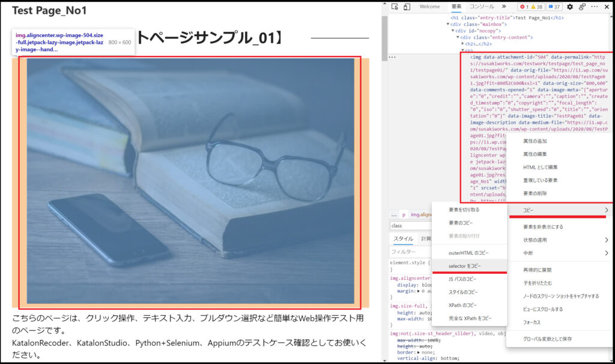This screenshot has width=615, height=364.
Task: Switch to the 要素 tab
Action: (456, 6)
